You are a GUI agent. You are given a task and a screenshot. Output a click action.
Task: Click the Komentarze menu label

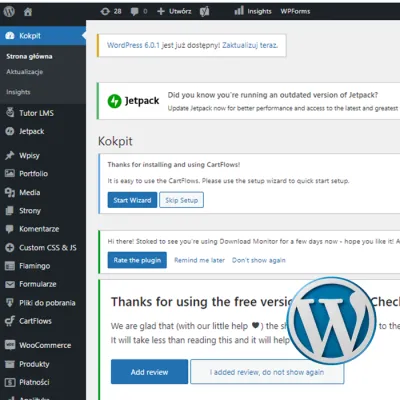click(39, 229)
